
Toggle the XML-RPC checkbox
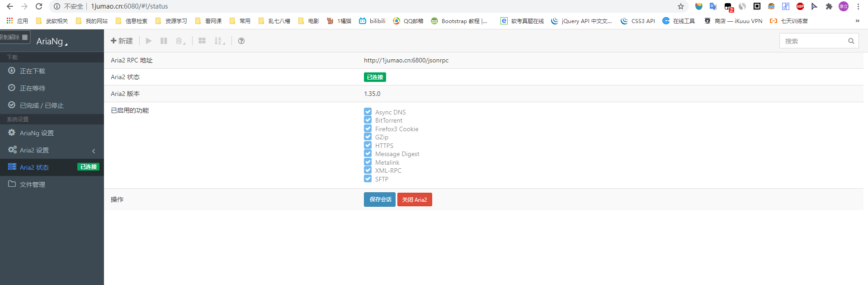[368, 170]
